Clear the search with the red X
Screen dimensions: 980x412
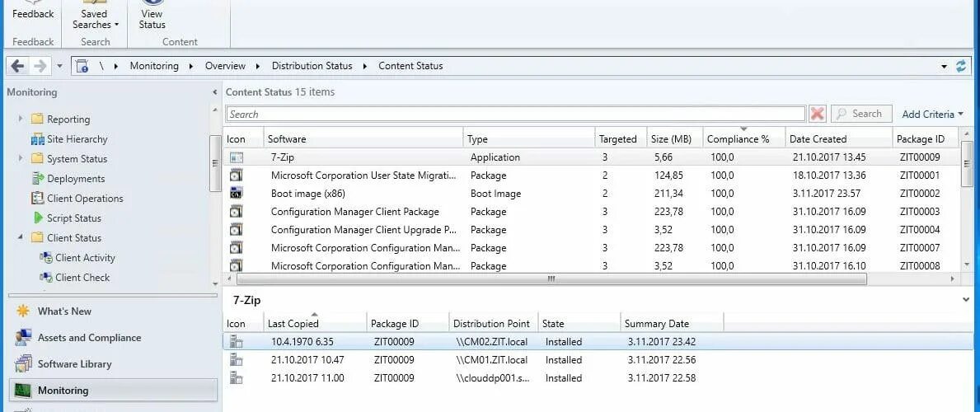pyautogui.click(x=818, y=114)
